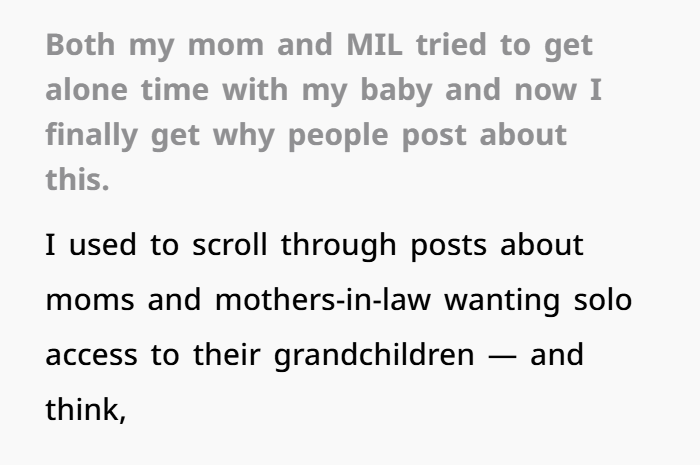This screenshot has width=700, height=465.
Task: Click the word "think," on the last line
Action: click(x=85, y=411)
